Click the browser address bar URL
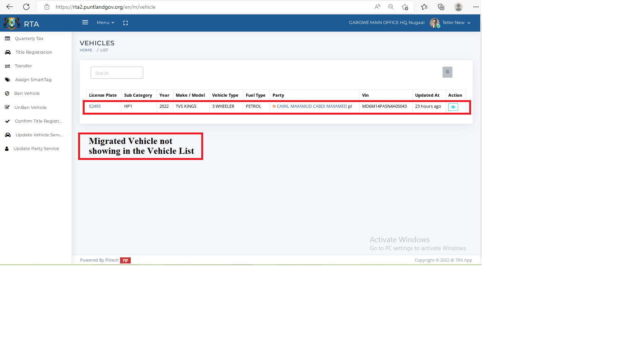This screenshot has width=619, height=364. coord(106,7)
